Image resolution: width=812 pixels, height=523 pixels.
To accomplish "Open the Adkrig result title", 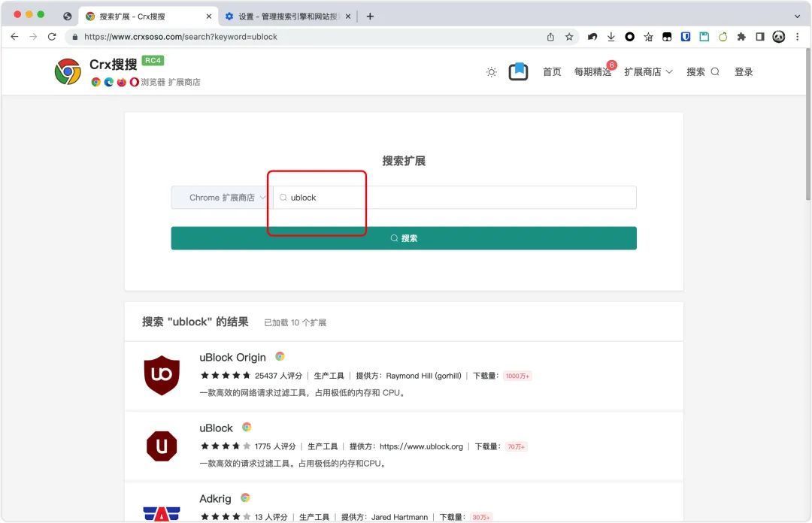I will [x=215, y=499].
